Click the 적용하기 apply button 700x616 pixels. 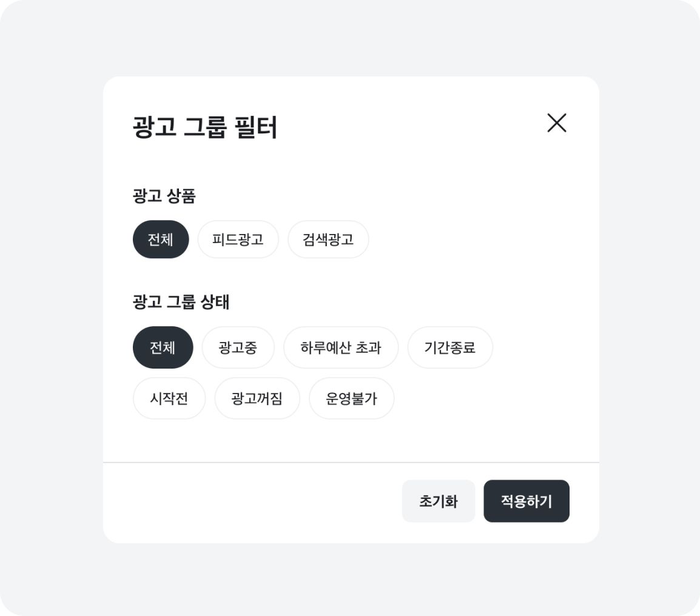click(527, 501)
